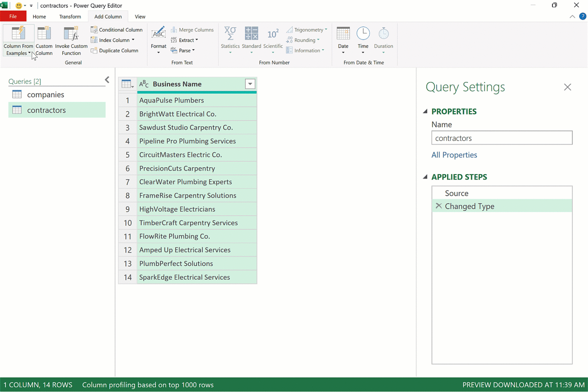Select the companies query
Viewport: 588px width, 392px height.
click(45, 95)
